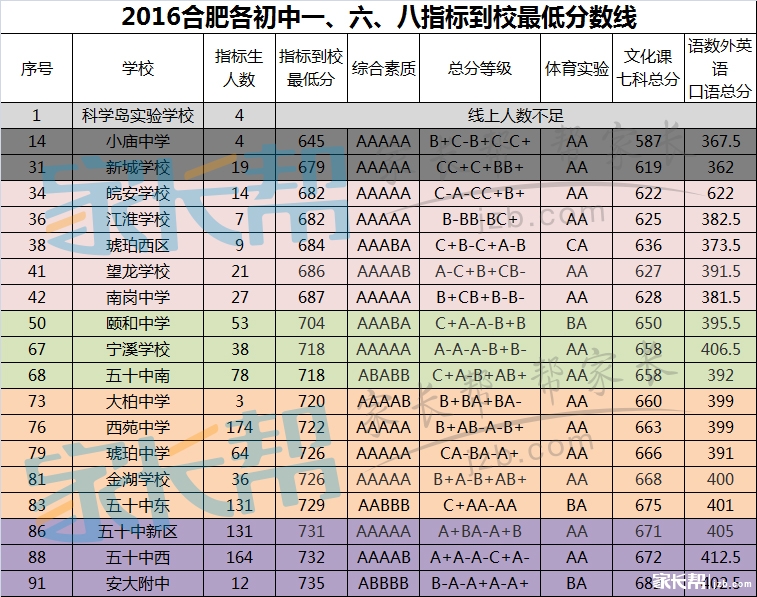Viewport: 757px width, 597px height.
Task: Select the 总分等级 column header
Action: 479,69
